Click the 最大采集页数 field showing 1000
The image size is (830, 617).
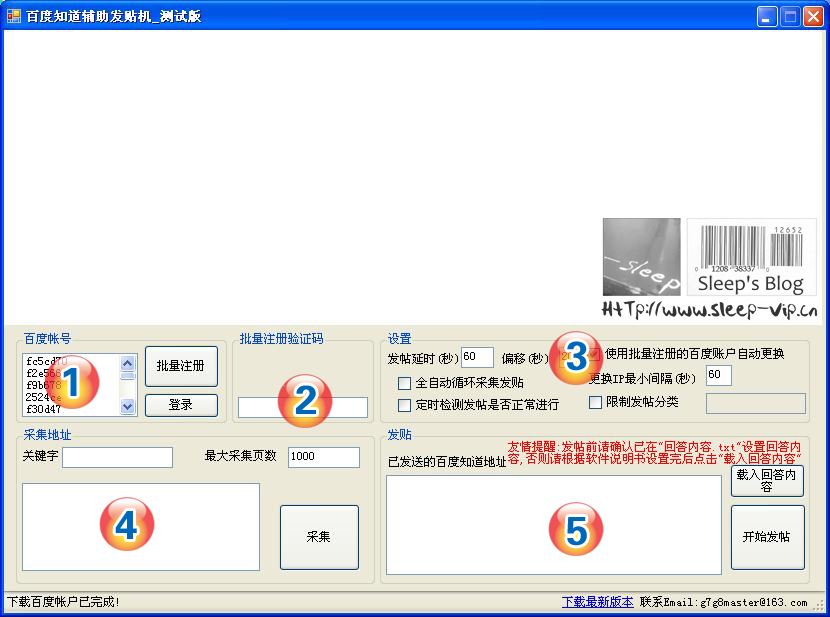pos(324,457)
